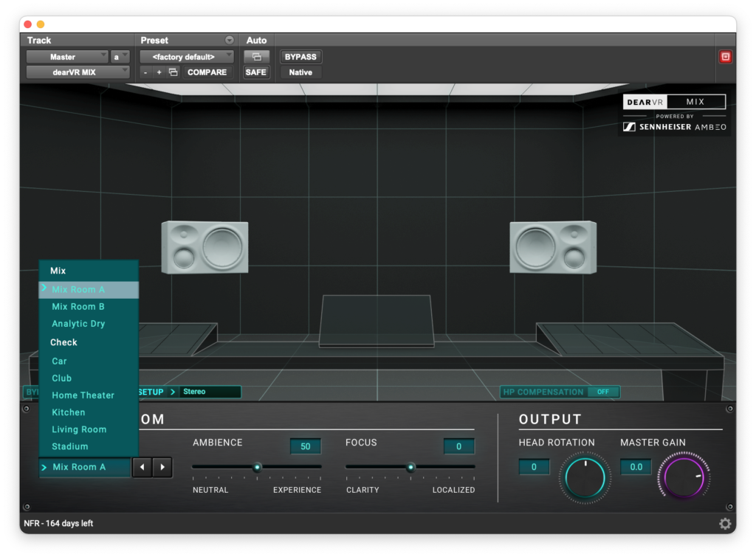Screen dimensions: 756x557
Task: Toggle HP Compensation switch
Action: coord(603,392)
